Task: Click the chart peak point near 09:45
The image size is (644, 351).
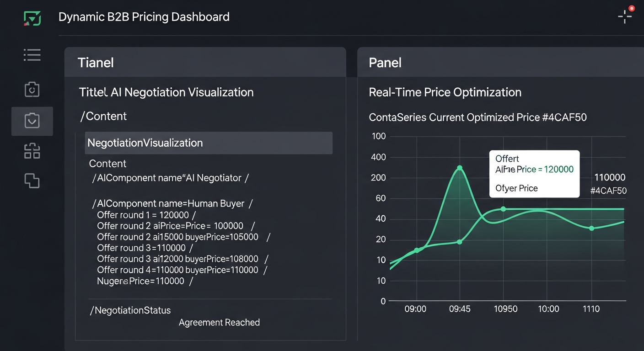Action: (x=460, y=168)
